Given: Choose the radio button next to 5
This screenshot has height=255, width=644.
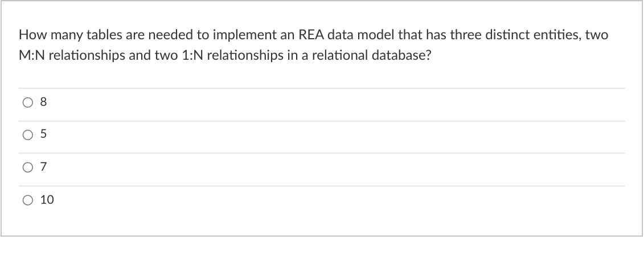Looking at the screenshot, I should tap(27, 135).
